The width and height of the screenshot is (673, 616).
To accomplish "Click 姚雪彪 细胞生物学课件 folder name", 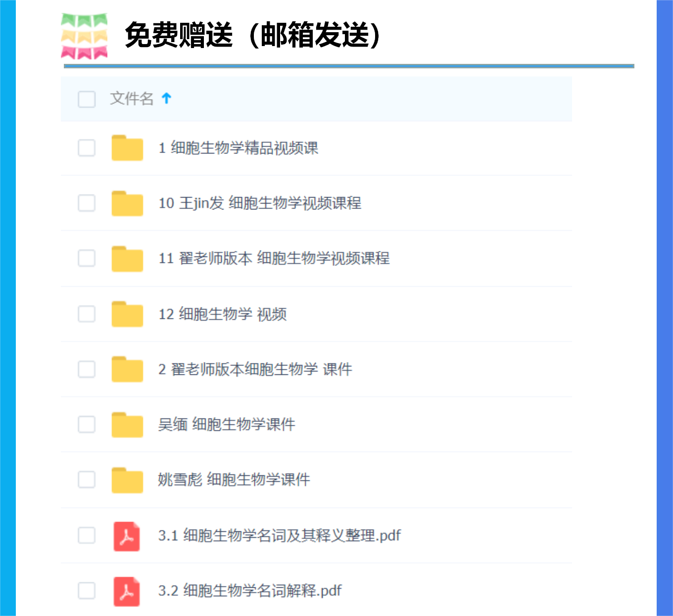I will click(234, 479).
